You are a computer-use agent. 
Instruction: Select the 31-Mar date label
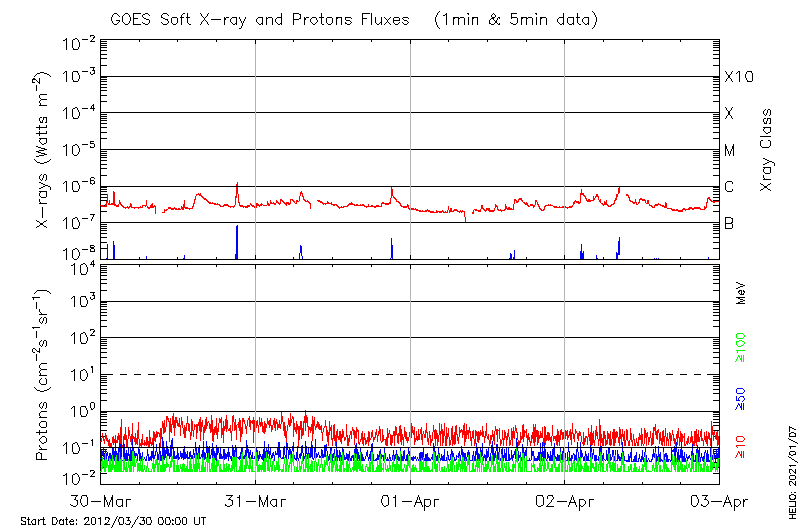pyautogui.click(x=256, y=500)
